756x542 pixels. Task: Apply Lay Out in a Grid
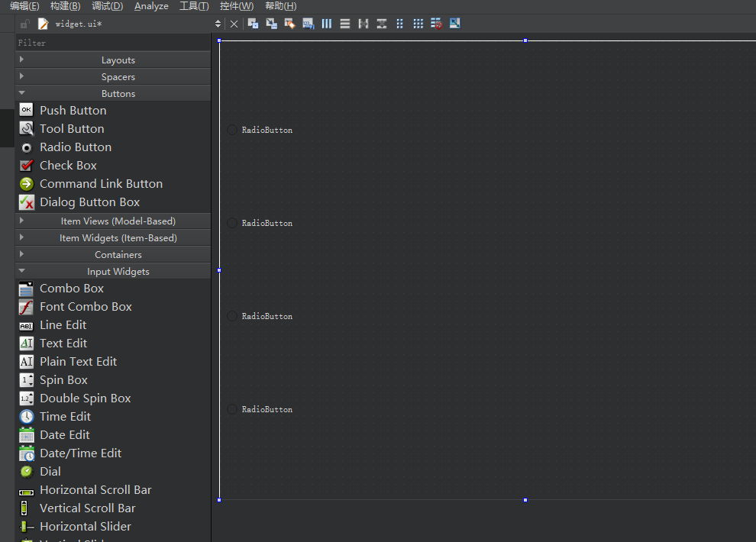click(418, 24)
